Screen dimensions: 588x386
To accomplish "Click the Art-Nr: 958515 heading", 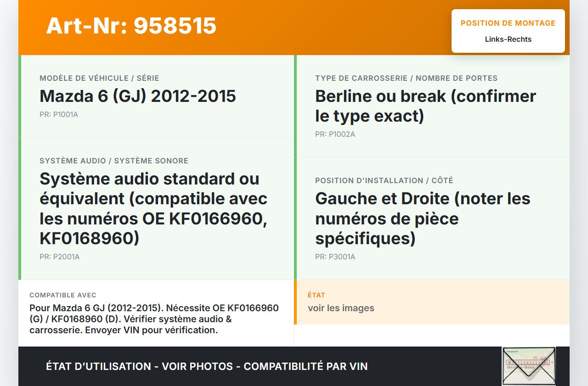I will click(x=131, y=26).
